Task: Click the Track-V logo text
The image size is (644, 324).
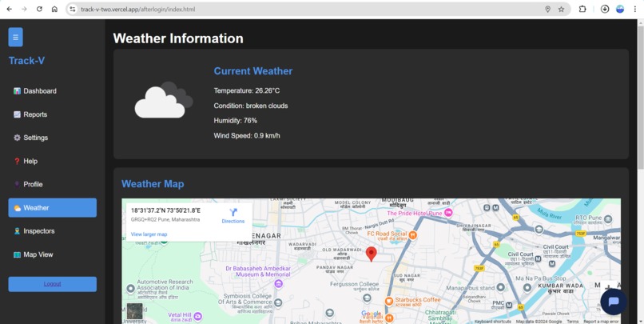Action: coord(26,61)
